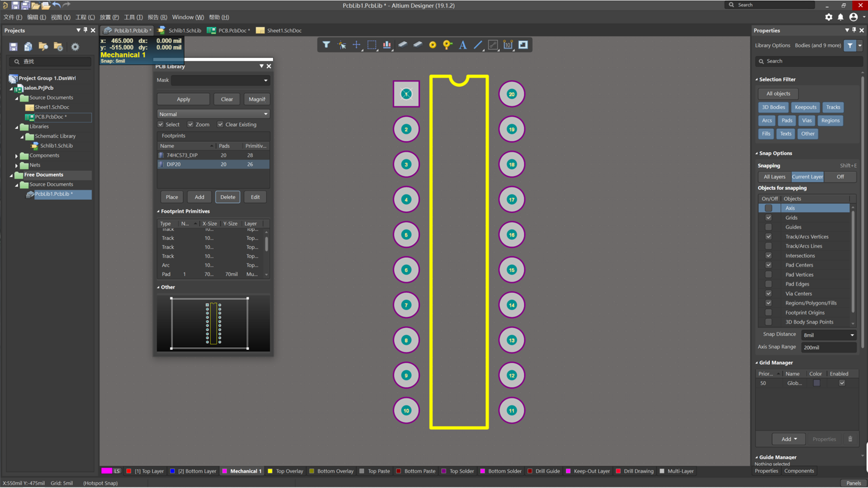Place a component using first chip icon
The image size is (868, 488).
coord(403,45)
